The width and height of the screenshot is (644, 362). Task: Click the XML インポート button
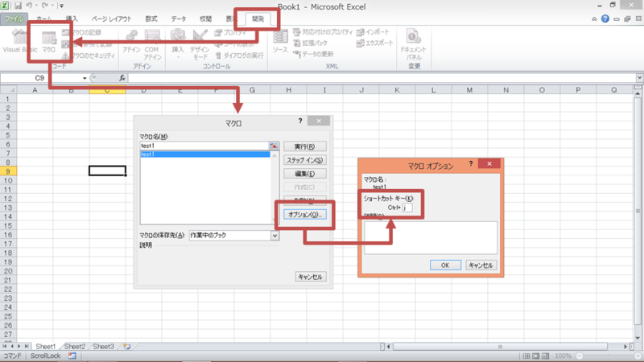coord(373,32)
